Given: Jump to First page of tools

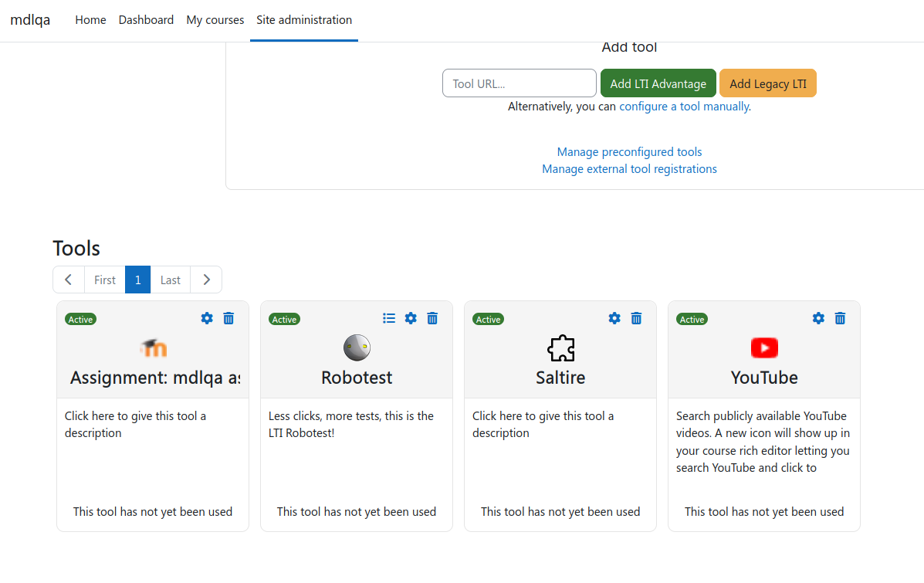Looking at the screenshot, I should [x=105, y=280].
